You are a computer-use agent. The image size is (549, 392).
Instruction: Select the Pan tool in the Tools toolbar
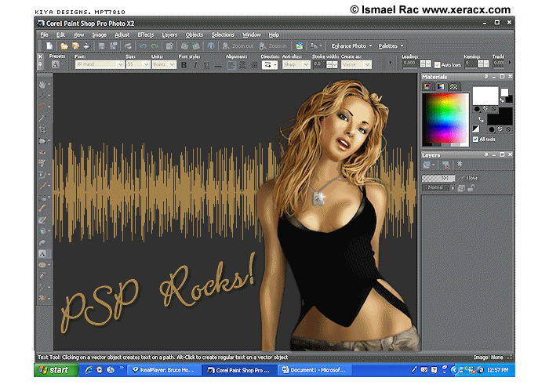(x=42, y=85)
